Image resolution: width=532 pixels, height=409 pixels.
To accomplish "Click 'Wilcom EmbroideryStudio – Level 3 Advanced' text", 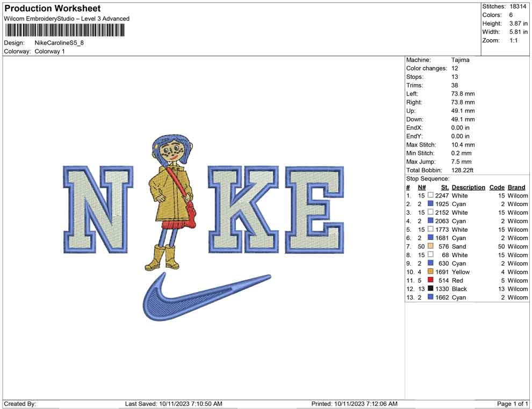I will (x=67, y=19).
